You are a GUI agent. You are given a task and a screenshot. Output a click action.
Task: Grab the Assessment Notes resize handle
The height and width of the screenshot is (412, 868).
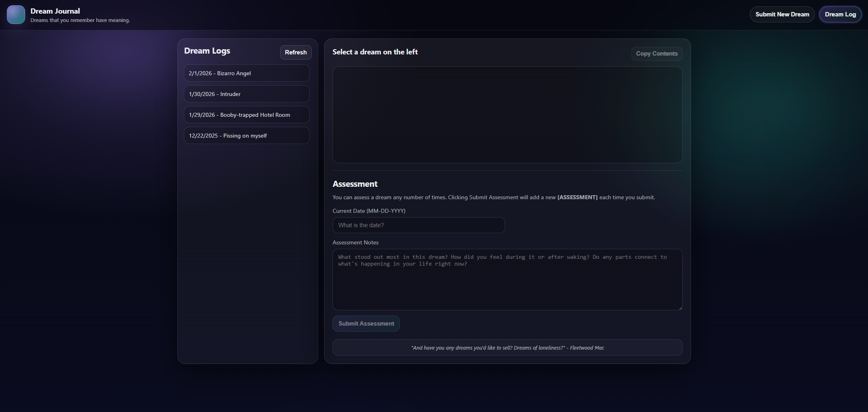(x=680, y=308)
